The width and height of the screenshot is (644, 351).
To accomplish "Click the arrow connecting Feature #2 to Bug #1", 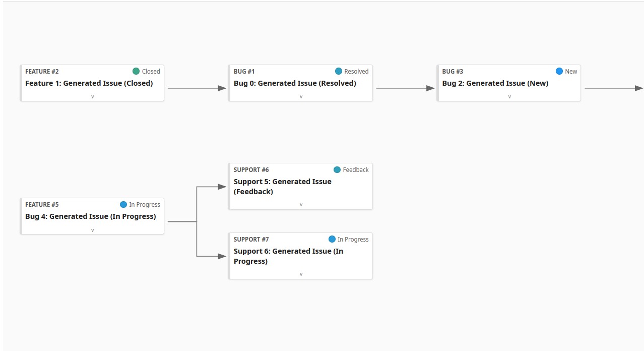I will 197,87.
